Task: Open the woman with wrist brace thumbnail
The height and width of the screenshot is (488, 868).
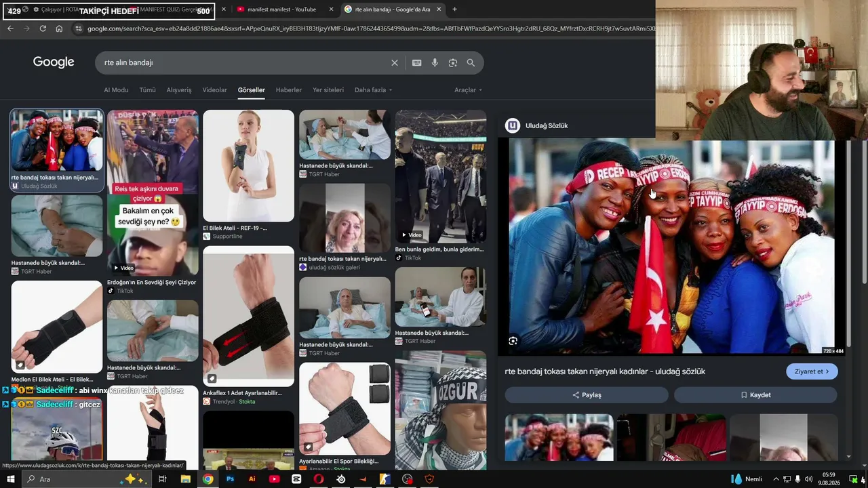Action: click(x=248, y=165)
